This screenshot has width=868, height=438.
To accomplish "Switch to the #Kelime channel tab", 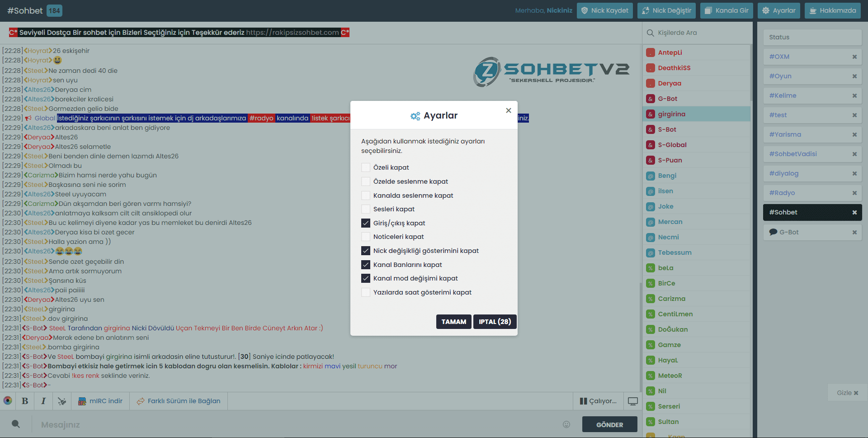I will 812,95.
